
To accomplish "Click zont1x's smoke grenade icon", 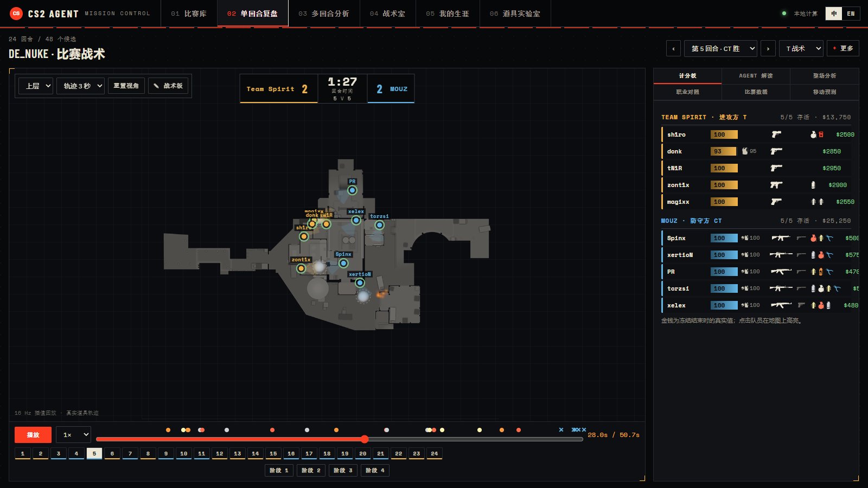I will (x=813, y=185).
